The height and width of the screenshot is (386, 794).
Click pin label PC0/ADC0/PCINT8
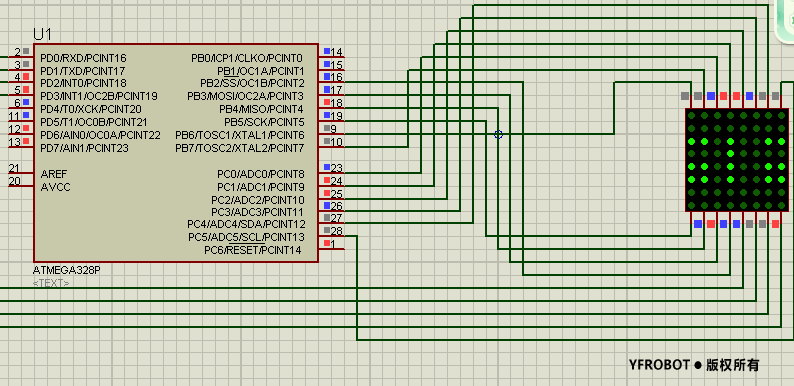pyautogui.click(x=261, y=174)
